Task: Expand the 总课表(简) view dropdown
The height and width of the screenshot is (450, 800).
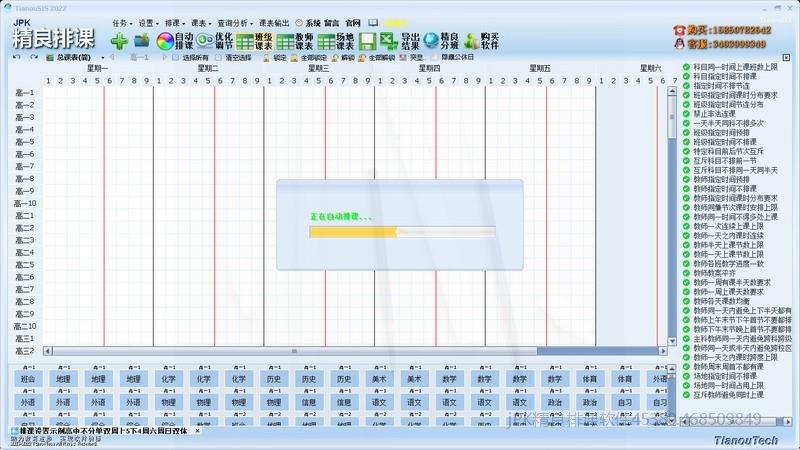Action: click(103, 58)
